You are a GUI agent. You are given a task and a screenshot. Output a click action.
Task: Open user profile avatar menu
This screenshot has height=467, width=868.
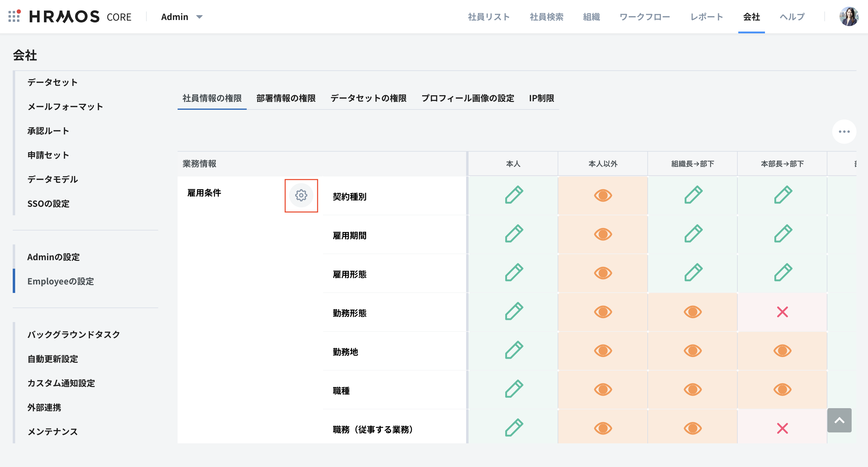[x=849, y=16]
